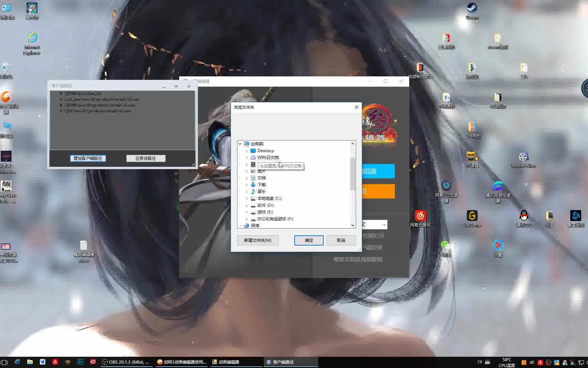Viewport: 588px width, 368px height.
Task: Open the b站视频 desktop folder
Action: [x=498, y=100]
